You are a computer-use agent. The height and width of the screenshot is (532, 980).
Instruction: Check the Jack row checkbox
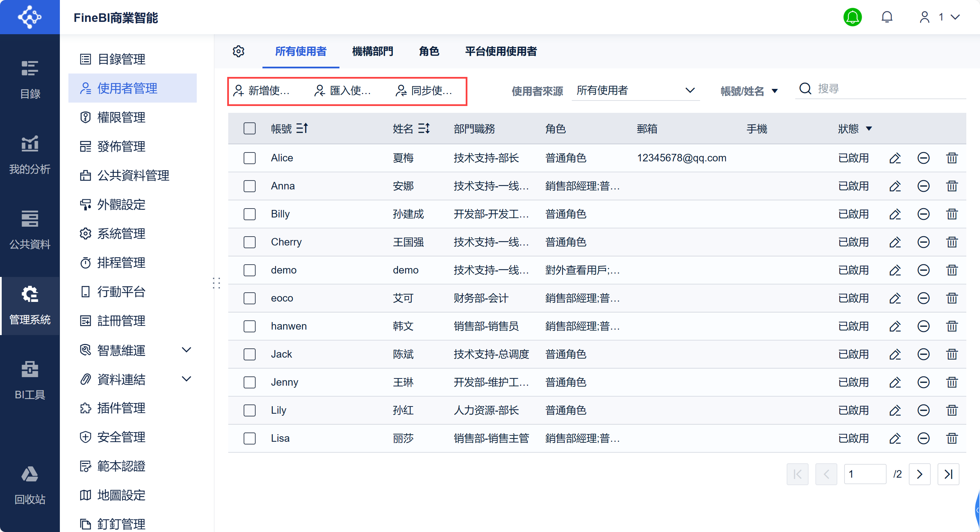249,354
